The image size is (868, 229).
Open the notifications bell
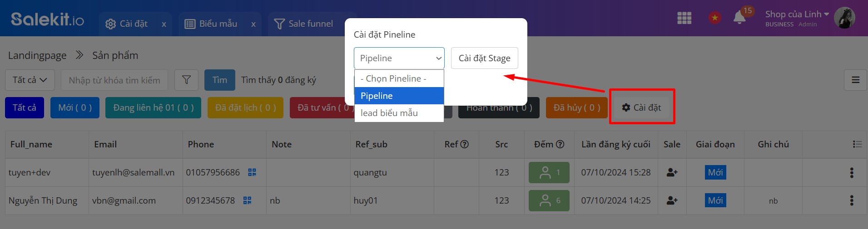[739, 18]
